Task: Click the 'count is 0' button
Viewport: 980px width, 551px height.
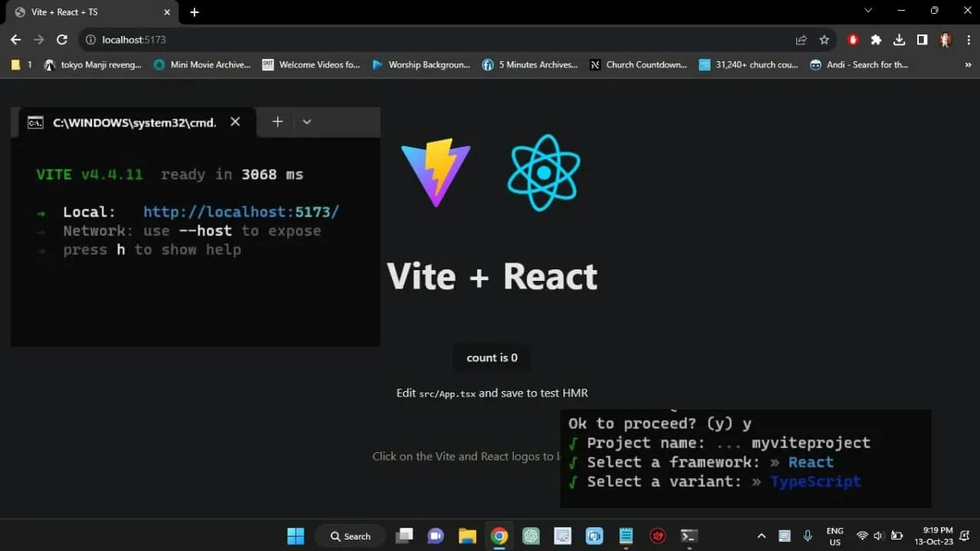Action: 492,357
